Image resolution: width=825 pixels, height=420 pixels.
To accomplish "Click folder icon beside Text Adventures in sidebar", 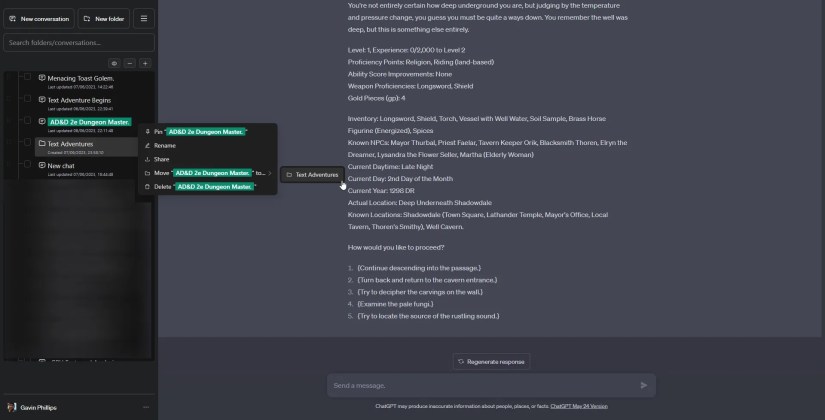I will point(42,143).
